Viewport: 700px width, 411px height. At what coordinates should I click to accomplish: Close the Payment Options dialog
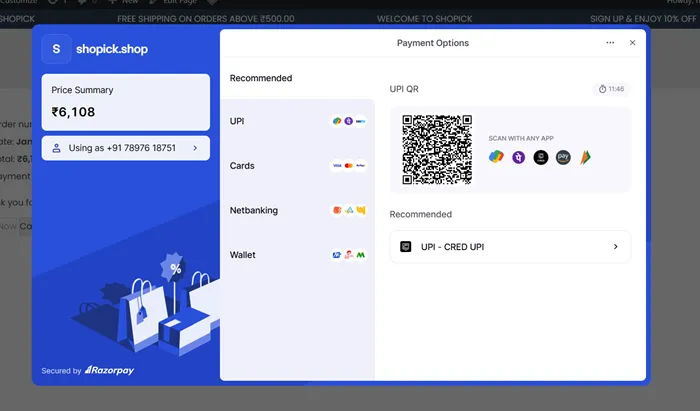click(x=632, y=43)
